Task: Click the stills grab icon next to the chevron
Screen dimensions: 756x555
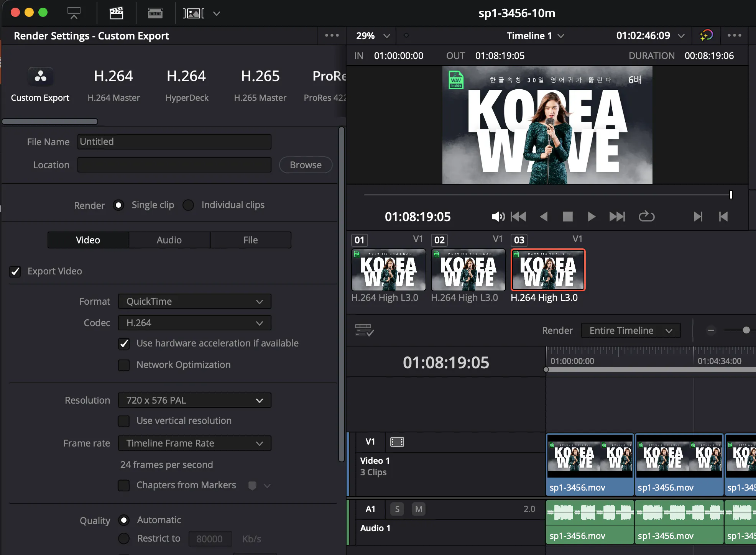Action: coord(194,13)
